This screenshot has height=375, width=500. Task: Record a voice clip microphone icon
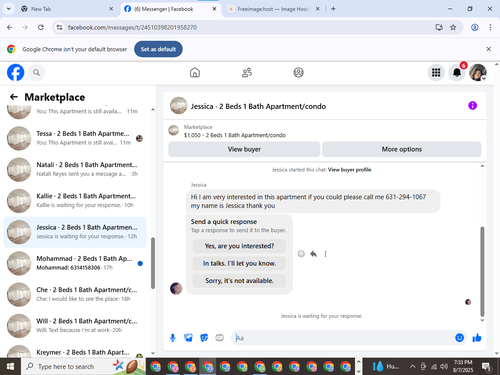tap(173, 338)
